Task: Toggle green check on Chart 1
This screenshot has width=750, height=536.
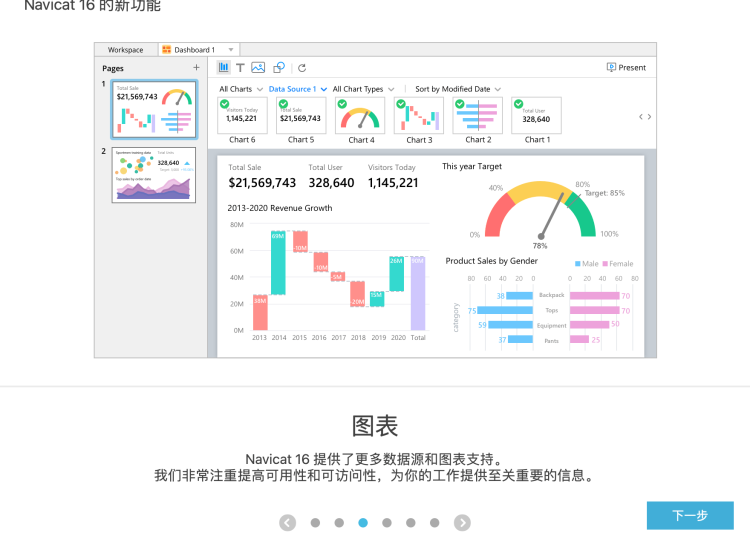Action: 518,104
